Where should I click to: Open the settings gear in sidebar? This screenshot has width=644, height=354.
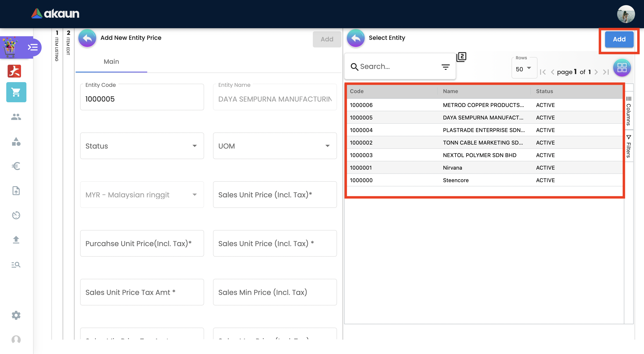(16, 315)
